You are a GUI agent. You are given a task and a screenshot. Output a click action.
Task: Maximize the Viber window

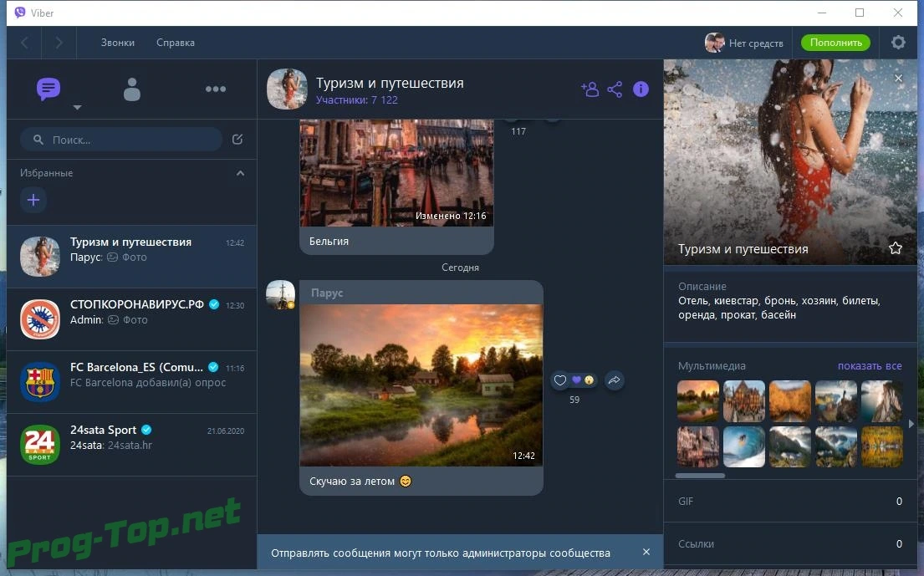pyautogui.click(x=859, y=13)
